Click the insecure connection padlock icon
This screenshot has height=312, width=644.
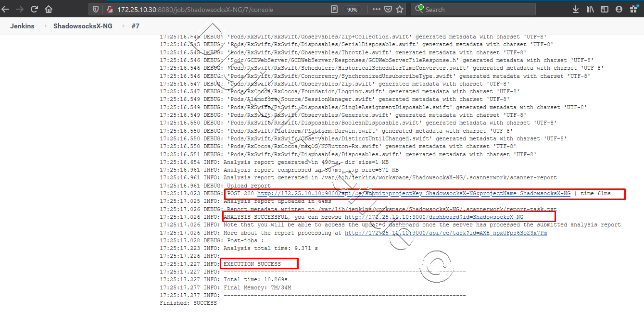[x=109, y=9]
